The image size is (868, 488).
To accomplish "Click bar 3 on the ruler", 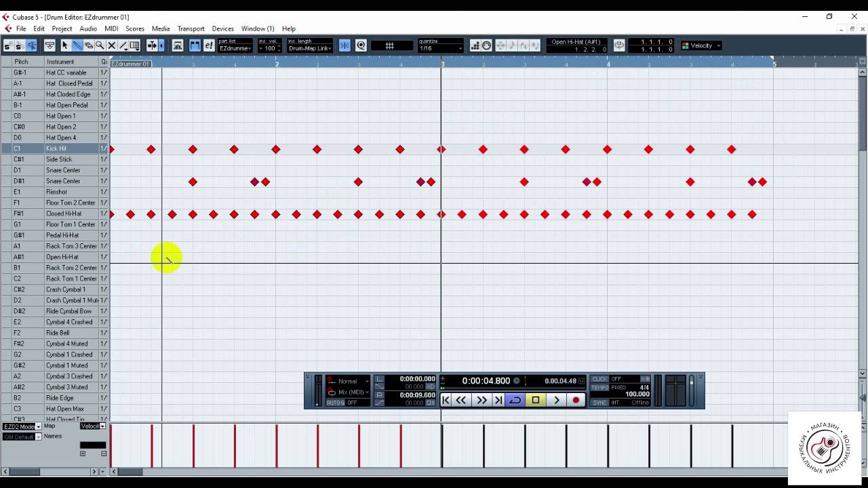I will pyautogui.click(x=442, y=64).
